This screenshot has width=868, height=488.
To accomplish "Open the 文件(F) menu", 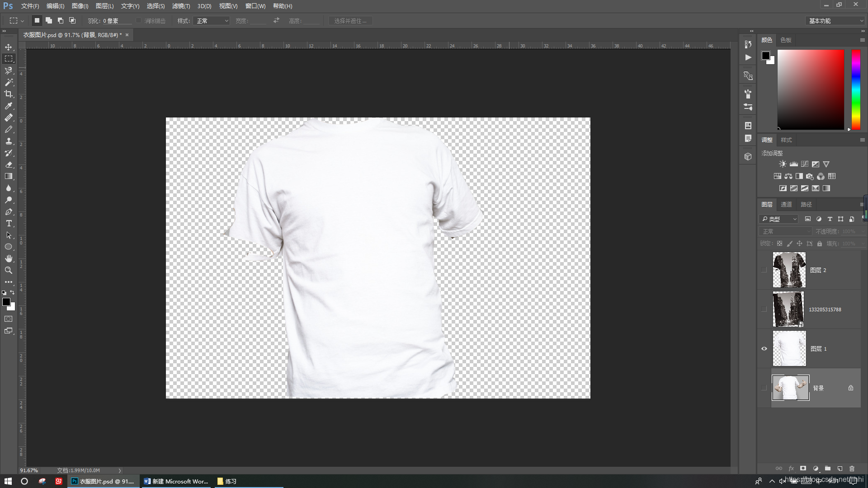I will (x=30, y=6).
